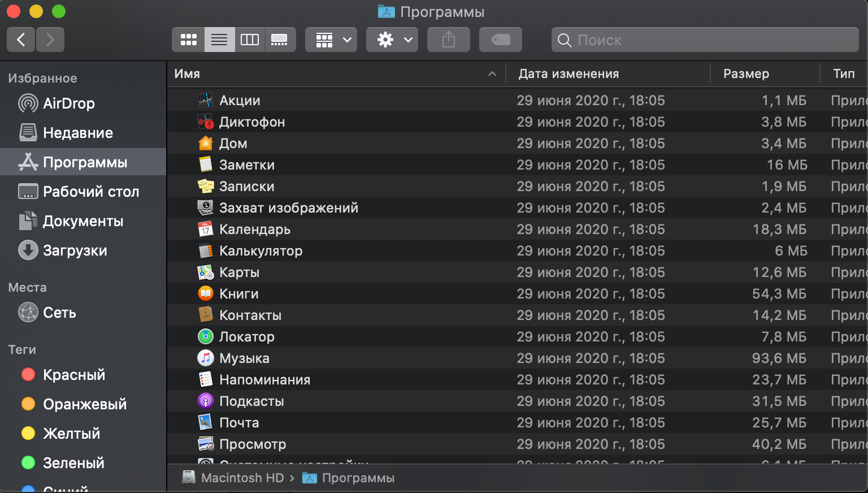
Task: Go back with the back arrow
Action: 21,40
